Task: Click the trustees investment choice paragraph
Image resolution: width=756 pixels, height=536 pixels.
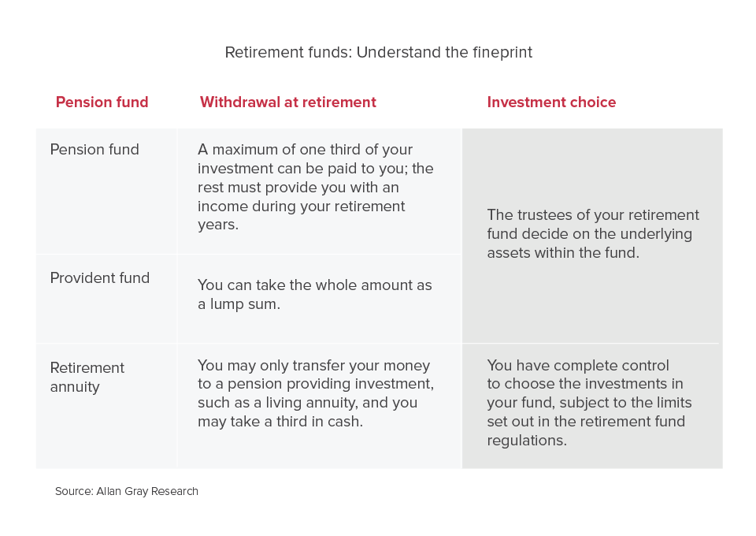Action: [x=592, y=234]
